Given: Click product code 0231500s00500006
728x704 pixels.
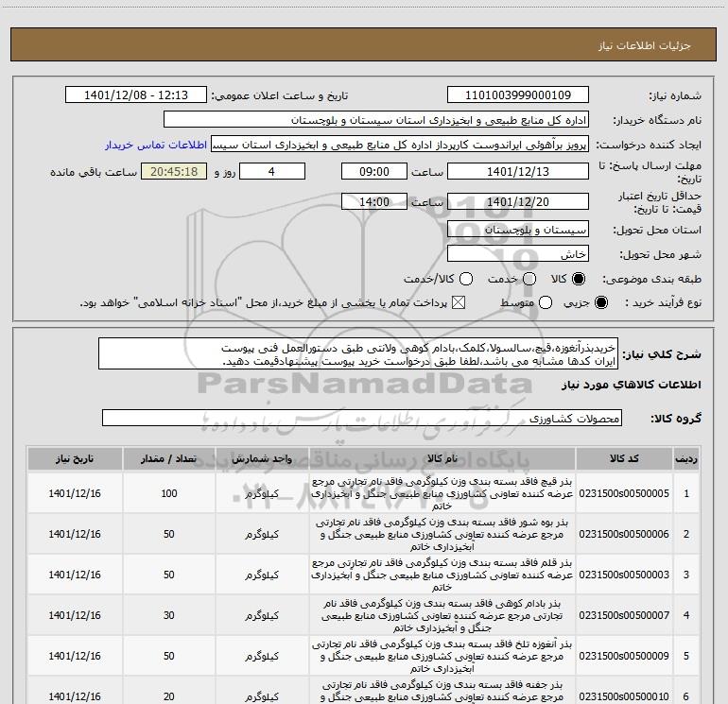Looking at the screenshot, I should [624, 534].
